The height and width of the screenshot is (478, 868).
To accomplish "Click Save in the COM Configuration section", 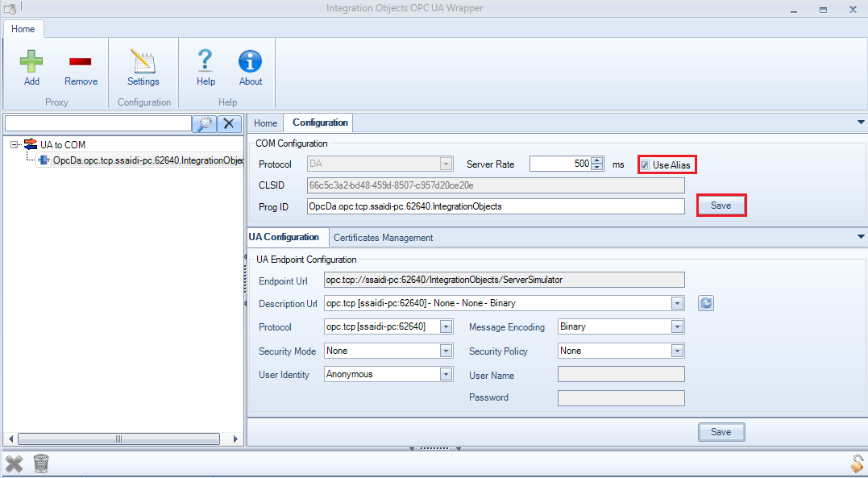I will click(721, 205).
